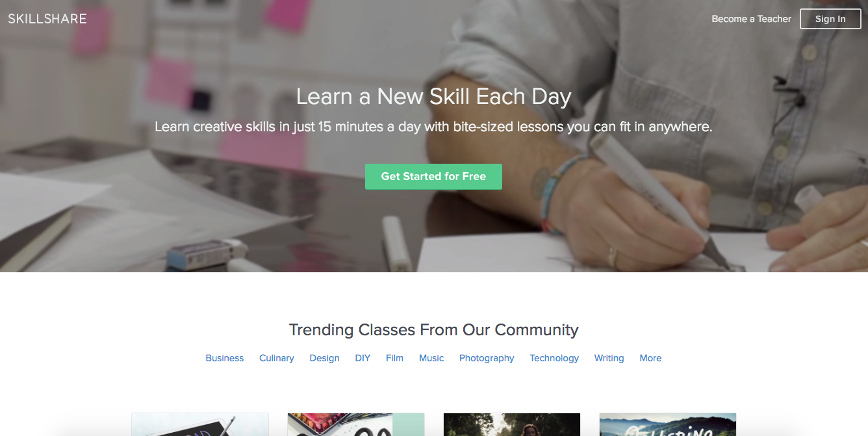Expand the More categories menu
The image size is (868, 436).
tap(650, 358)
